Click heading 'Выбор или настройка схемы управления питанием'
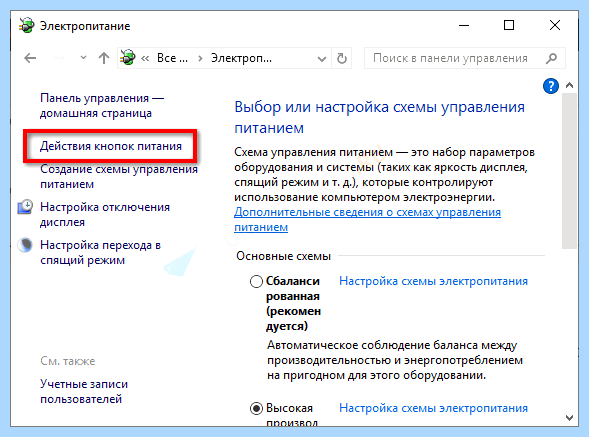 tap(379, 118)
